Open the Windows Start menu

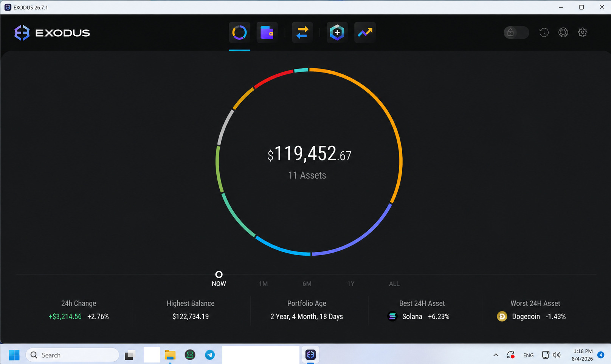pos(14,355)
